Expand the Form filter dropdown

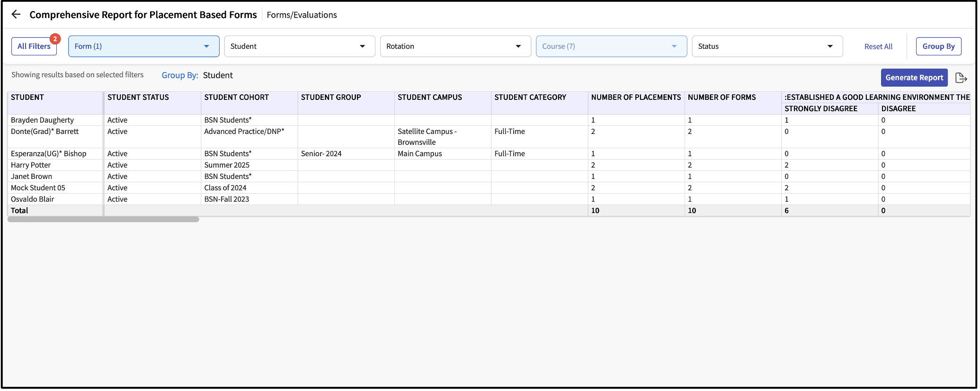click(143, 46)
